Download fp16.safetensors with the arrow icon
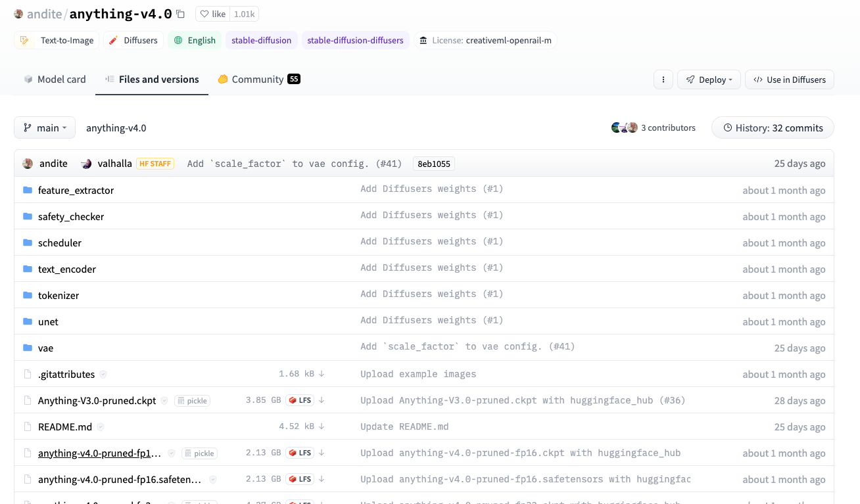 click(x=322, y=478)
